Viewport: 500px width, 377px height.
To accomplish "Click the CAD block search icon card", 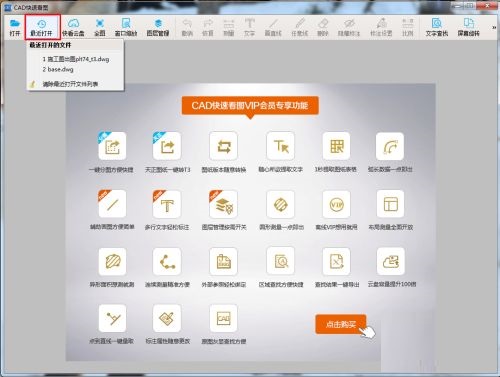I will (x=224, y=318).
